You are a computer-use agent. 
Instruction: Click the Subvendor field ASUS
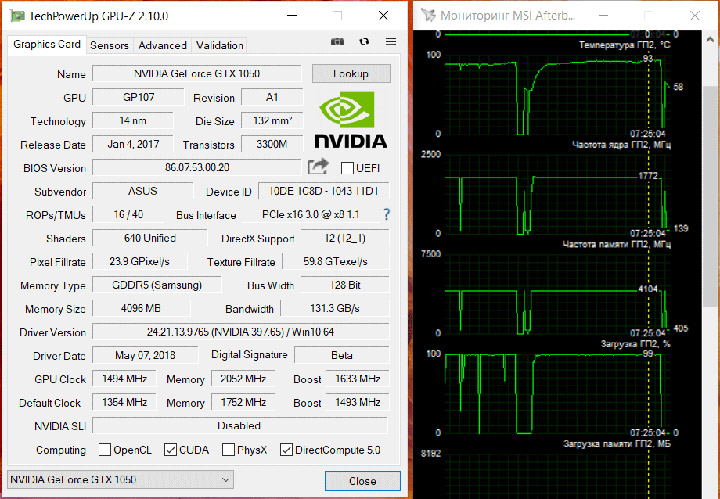[x=143, y=191]
